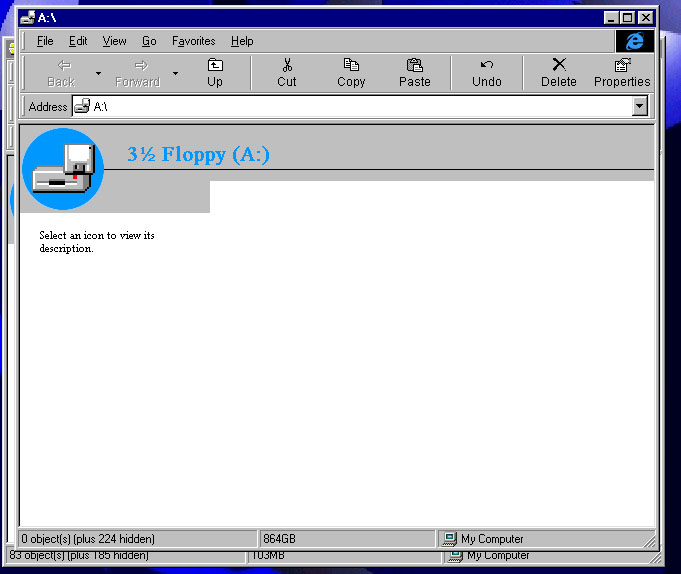Click the window resize grip corner
Viewport: 681px width, 574px height.
click(649, 541)
